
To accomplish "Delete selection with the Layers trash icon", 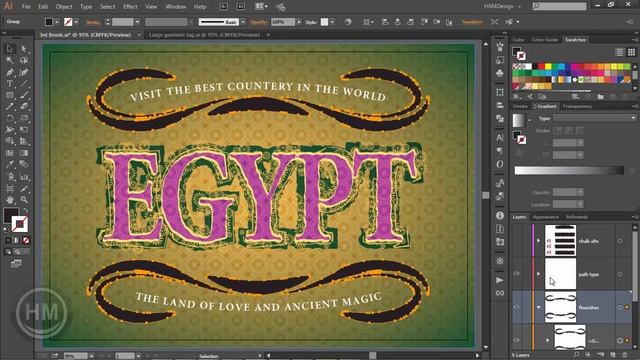I will click(x=624, y=355).
